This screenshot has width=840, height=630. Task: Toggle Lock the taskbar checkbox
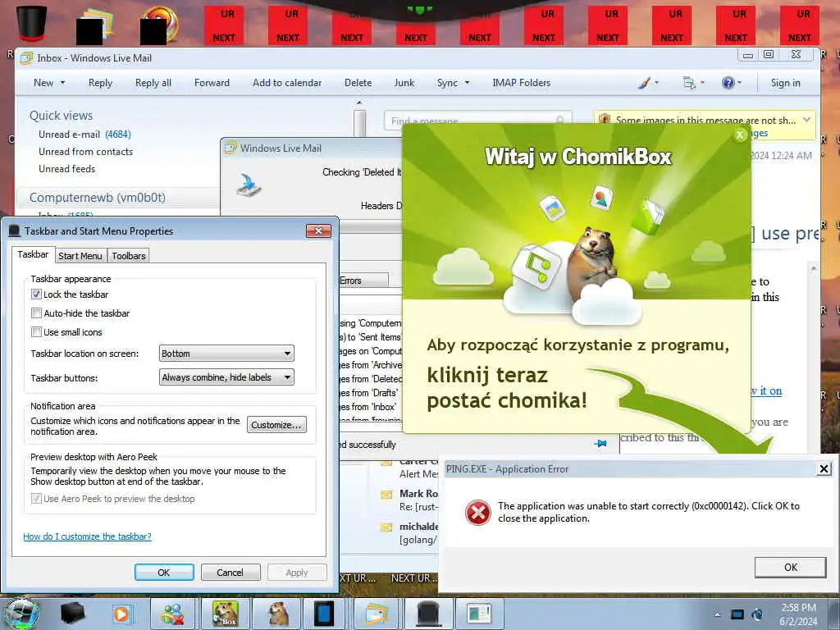(36, 294)
